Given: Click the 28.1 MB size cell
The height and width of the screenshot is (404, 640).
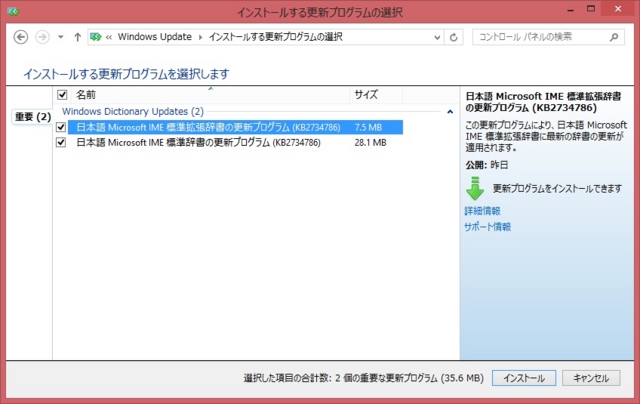Looking at the screenshot, I should pyautogui.click(x=370, y=142).
